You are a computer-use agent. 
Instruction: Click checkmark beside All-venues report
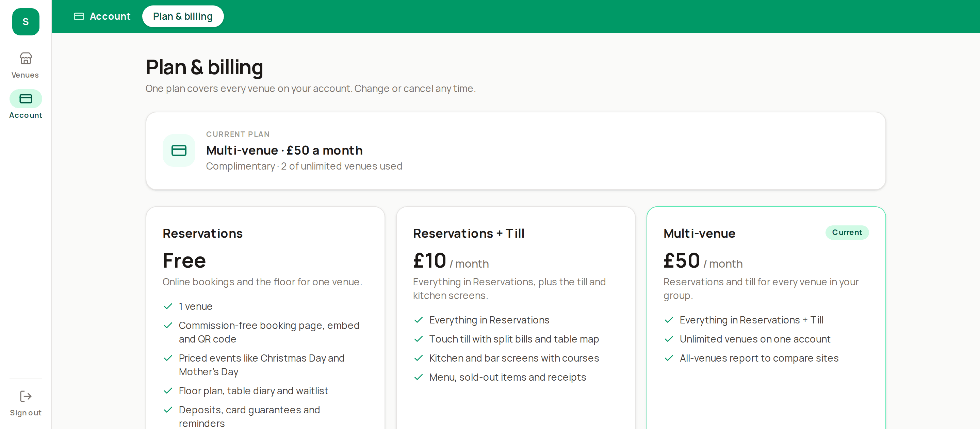tap(669, 358)
